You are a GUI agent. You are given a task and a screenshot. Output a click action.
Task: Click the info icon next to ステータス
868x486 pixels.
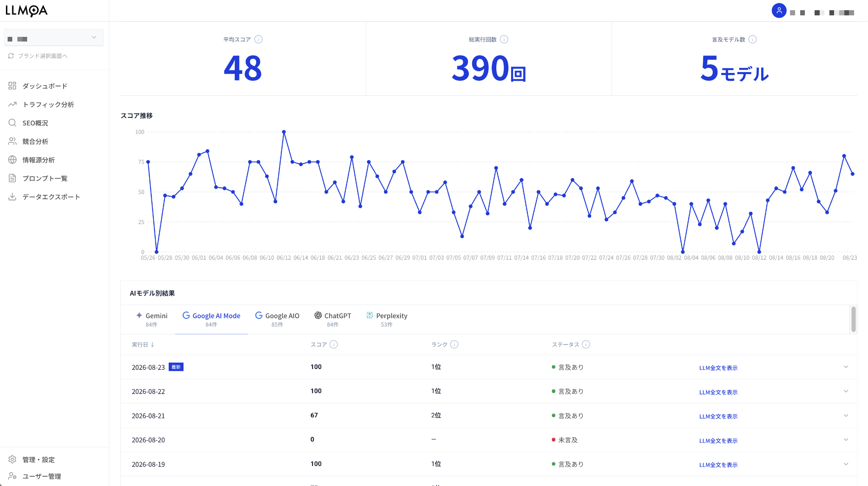point(586,344)
